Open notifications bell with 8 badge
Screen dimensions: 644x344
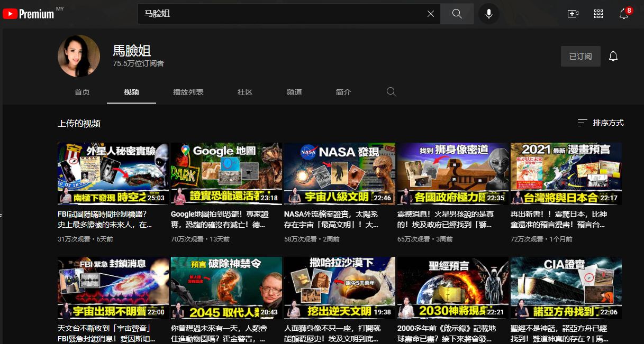[624, 13]
